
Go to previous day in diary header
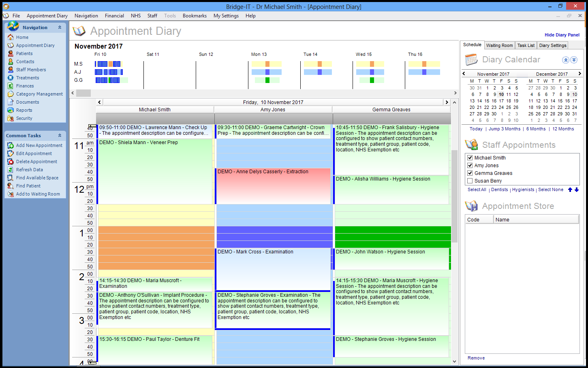100,102
